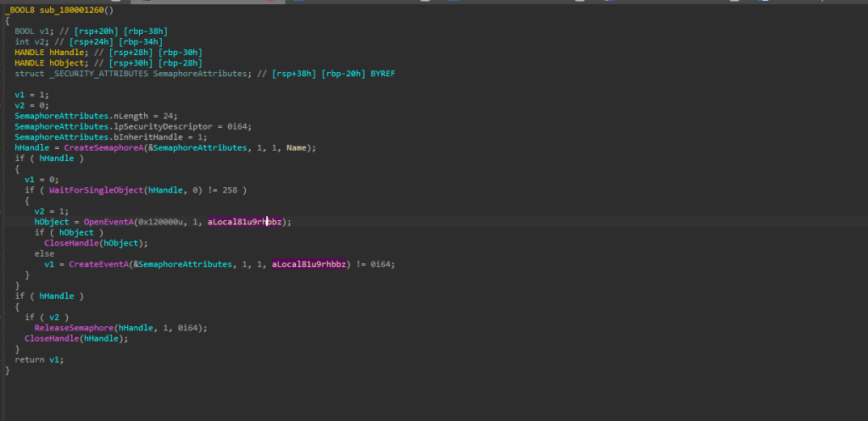Viewport: 868px width, 421px height.
Task: Click aLocal81u9rhbbz in the OpenEventA call
Action: [245, 222]
